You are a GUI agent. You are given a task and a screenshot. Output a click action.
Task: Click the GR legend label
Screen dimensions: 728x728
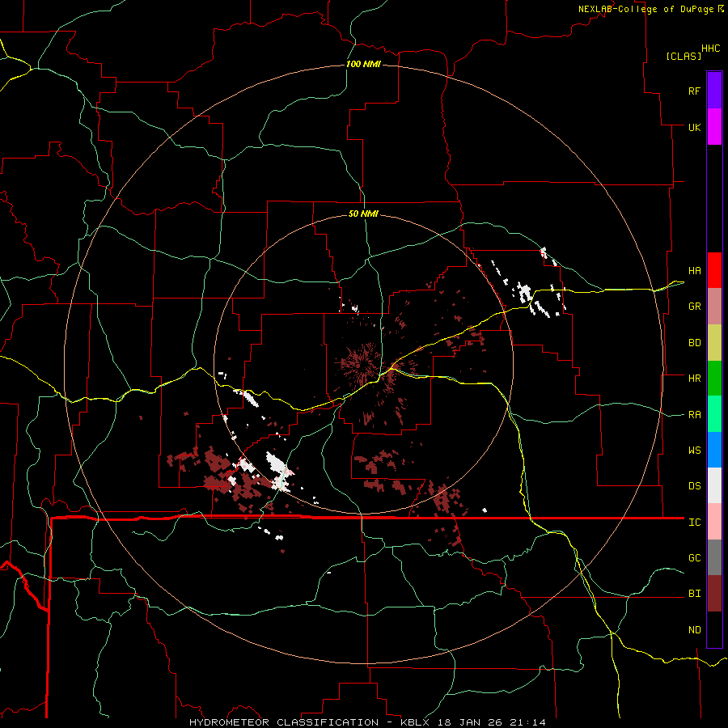pos(694,307)
